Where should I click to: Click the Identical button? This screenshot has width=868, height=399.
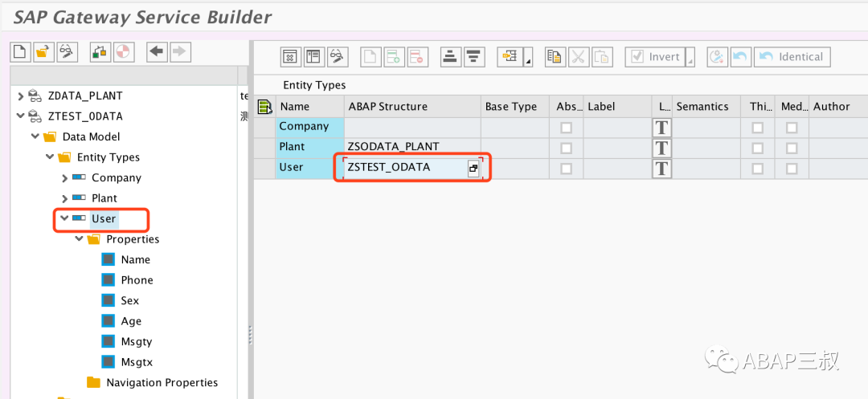click(792, 56)
